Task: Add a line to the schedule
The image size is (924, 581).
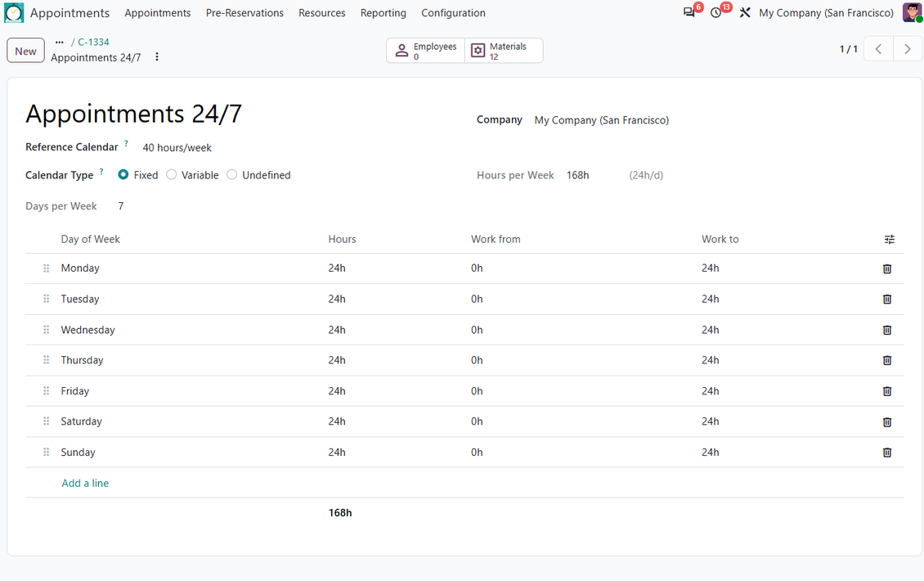Action: pyautogui.click(x=85, y=483)
